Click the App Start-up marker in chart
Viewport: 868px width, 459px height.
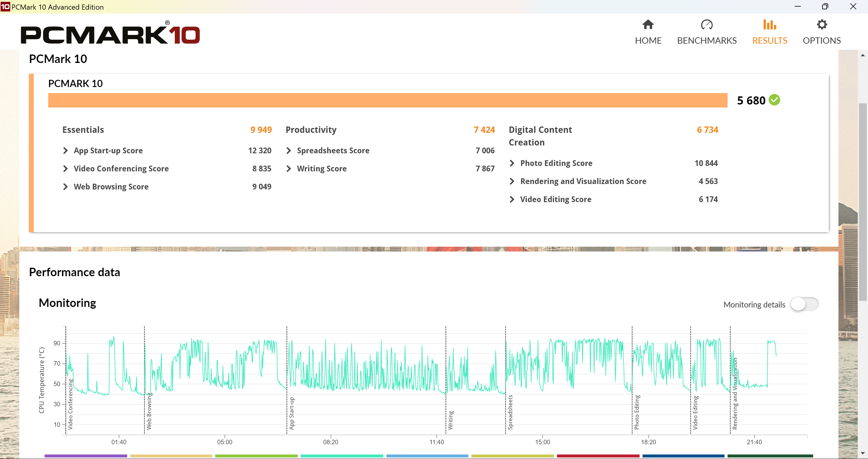291,413
